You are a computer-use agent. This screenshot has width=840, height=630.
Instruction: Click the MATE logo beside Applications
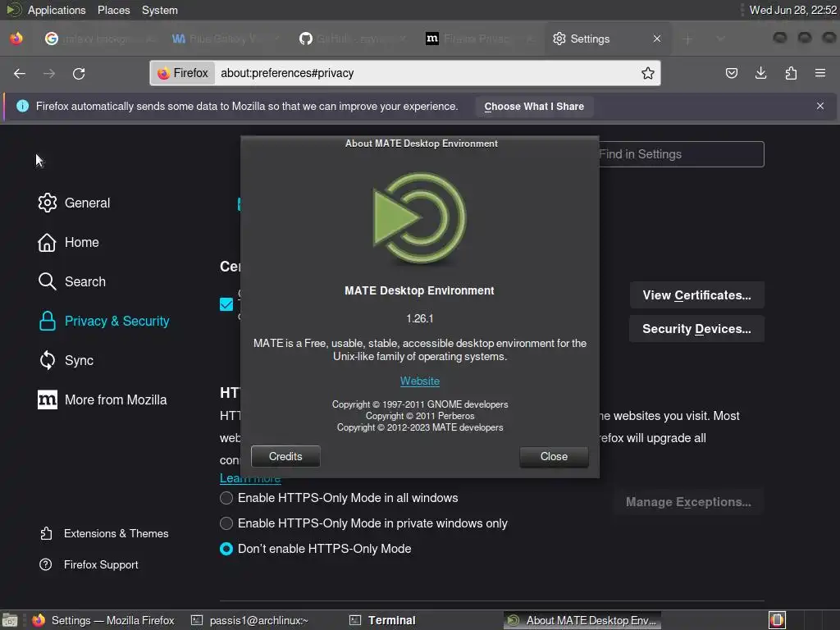14,10
